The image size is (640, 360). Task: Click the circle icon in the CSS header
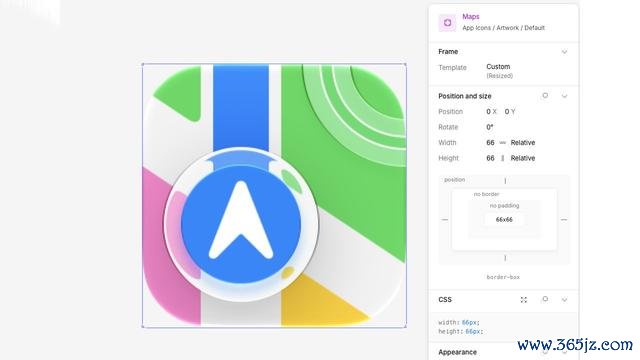pos(545,299)
